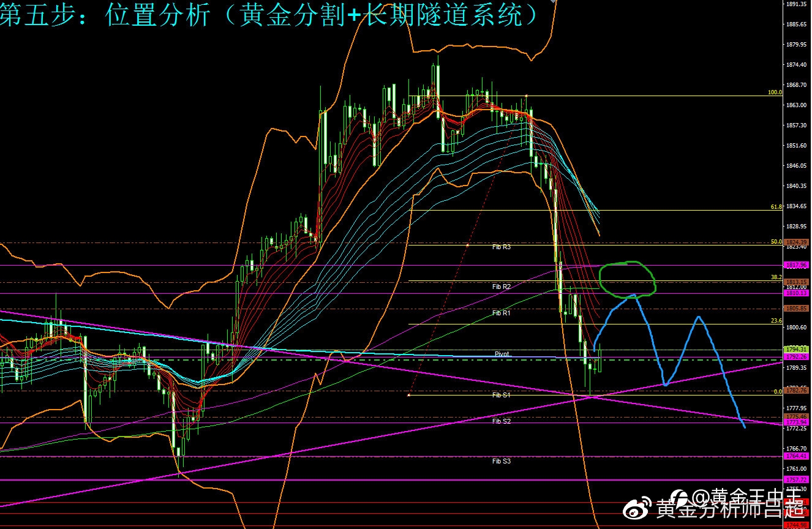
Task: Click the Fib S2 level label
Action: (x=501, y=421)
